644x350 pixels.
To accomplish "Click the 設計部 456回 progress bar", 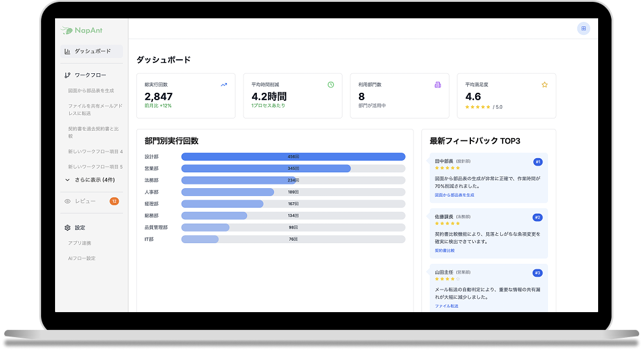I will click(293, 157).
